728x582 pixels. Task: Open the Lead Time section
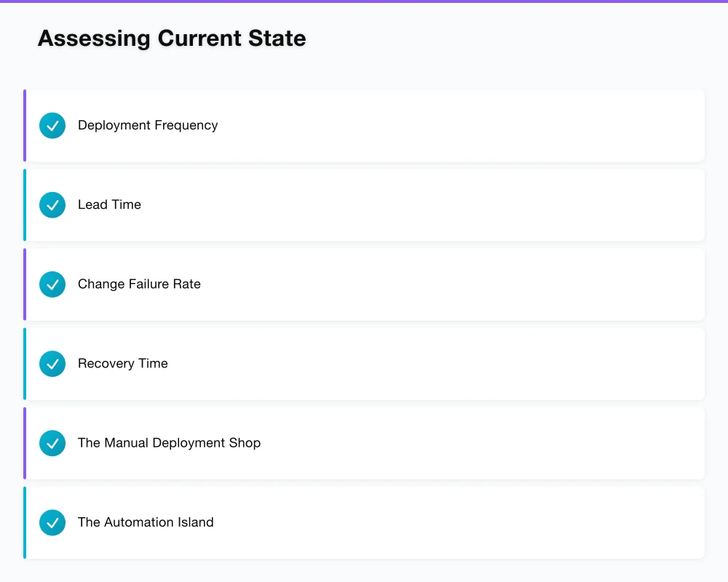(364, 204)
